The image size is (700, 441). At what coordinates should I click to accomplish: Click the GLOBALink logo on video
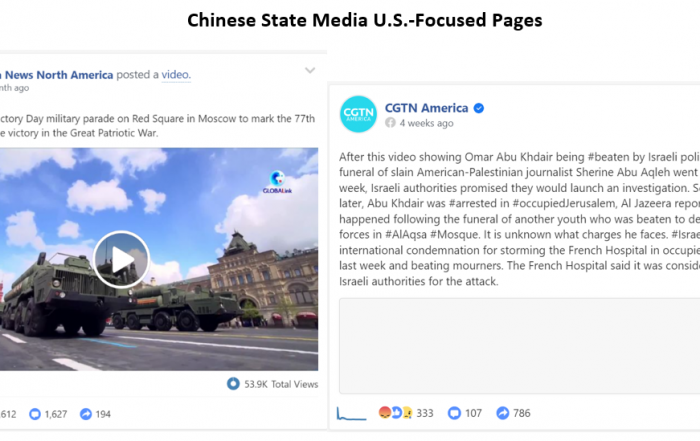tap(277, 182)
